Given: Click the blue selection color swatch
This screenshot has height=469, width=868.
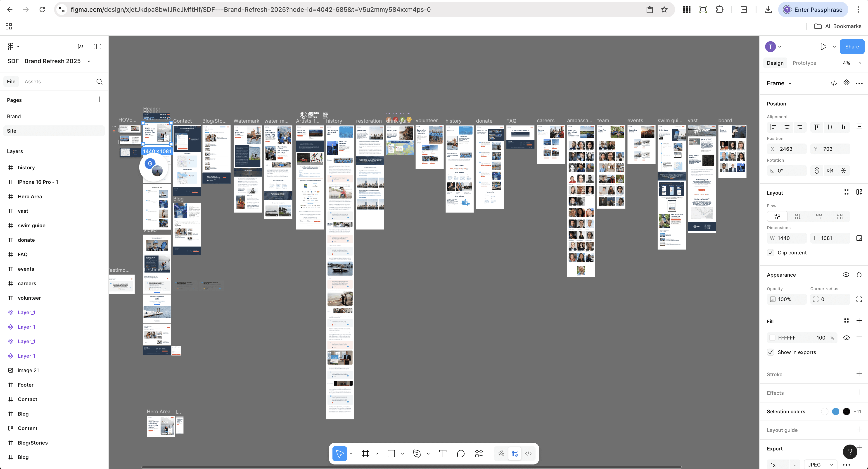Looking at the screenshot, I should pyautogui.click(x=835, y=411).
